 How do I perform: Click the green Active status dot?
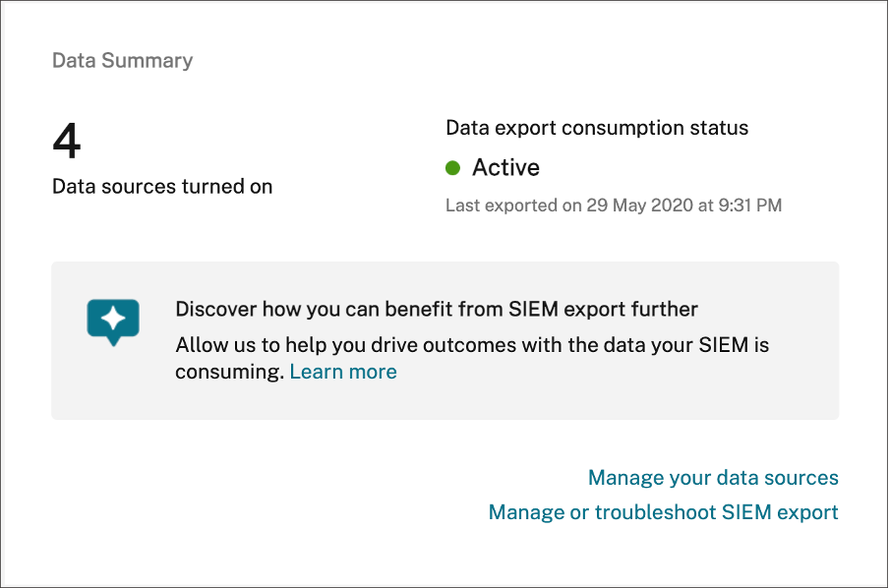point(453,168)
